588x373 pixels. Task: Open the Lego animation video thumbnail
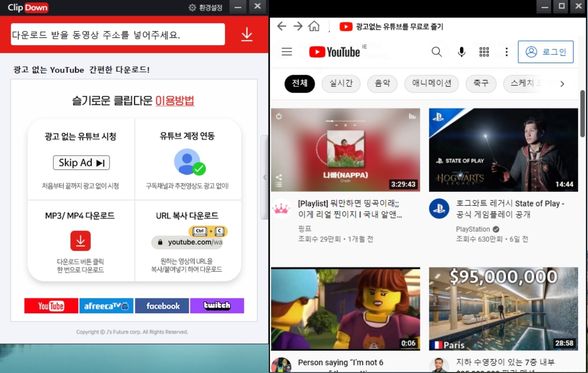coord(345,309)
